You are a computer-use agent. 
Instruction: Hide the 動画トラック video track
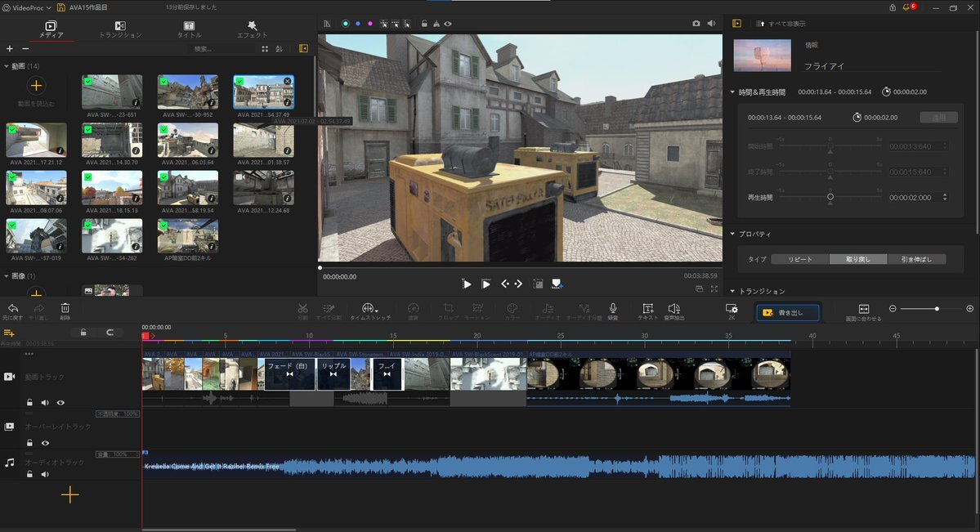(x=60, y=403)
